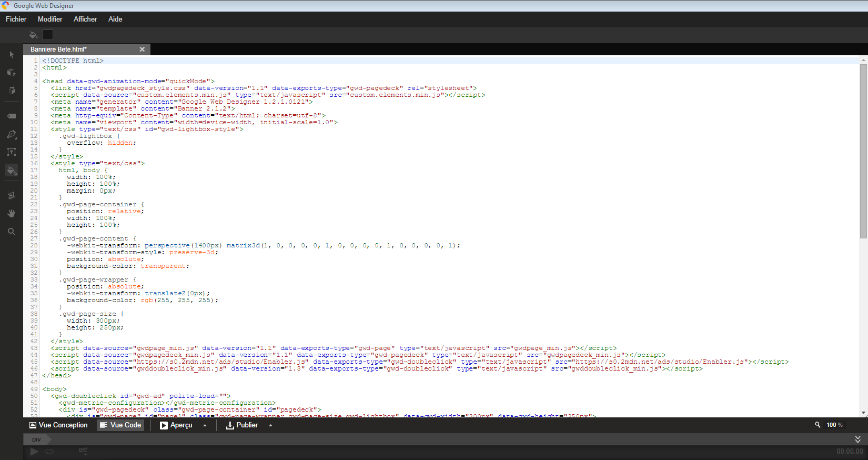Image resolution: width=868 pixels, height=460 pixels.
Task: Switch to Vue Code
Action: (120, 425)
